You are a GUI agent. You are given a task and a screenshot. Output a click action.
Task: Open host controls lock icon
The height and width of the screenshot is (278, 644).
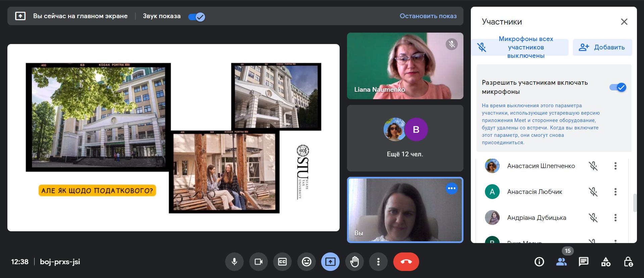[x=628, y=262]
